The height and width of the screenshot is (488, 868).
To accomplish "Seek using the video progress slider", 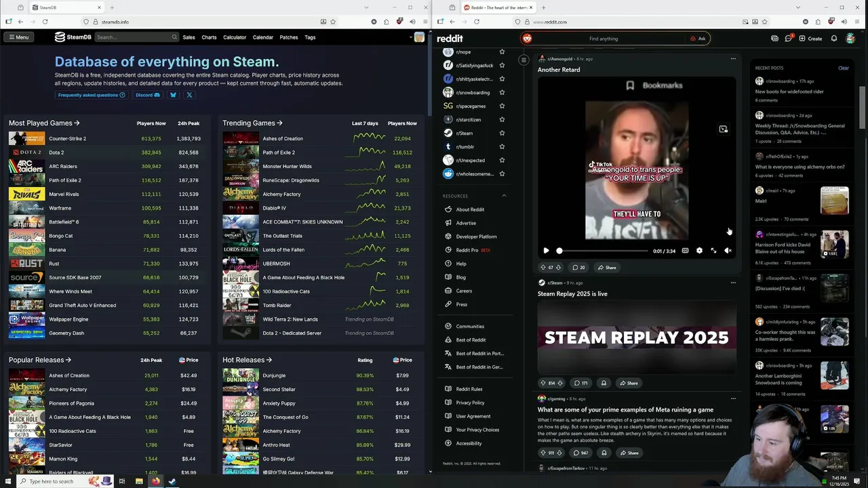I will coord(602,251).
